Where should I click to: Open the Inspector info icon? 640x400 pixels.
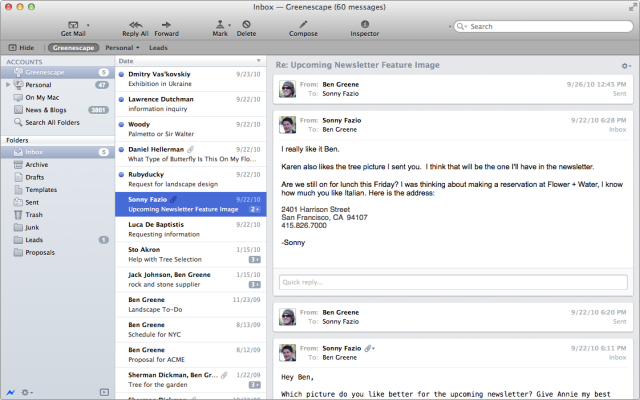pyautogui.click(x=364, y=24)
